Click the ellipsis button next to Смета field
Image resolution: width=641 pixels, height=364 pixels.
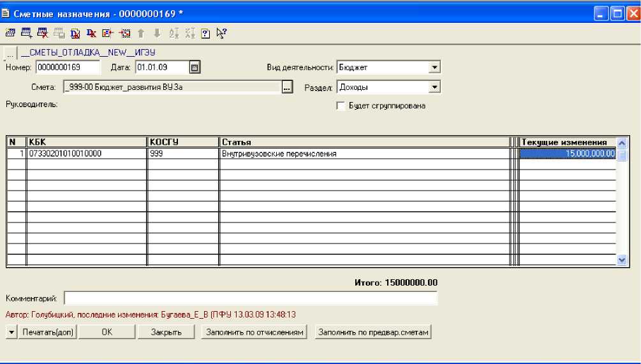[x=288, y=87]
